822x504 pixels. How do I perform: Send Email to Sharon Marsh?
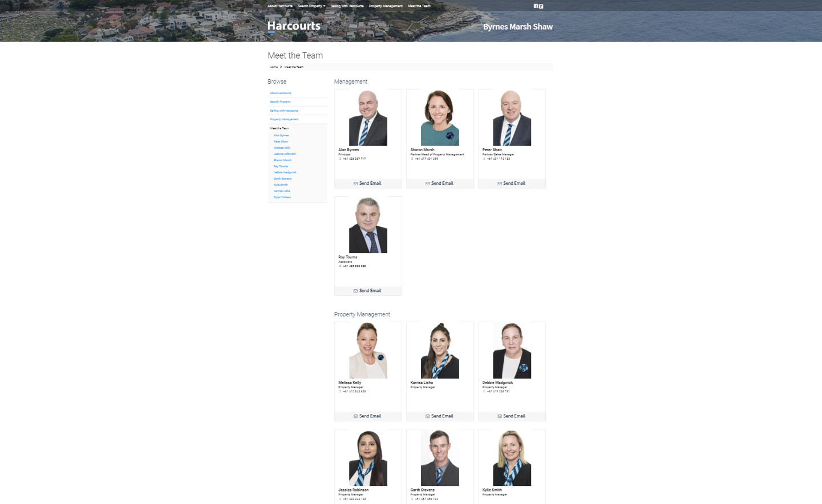point(440,184)
